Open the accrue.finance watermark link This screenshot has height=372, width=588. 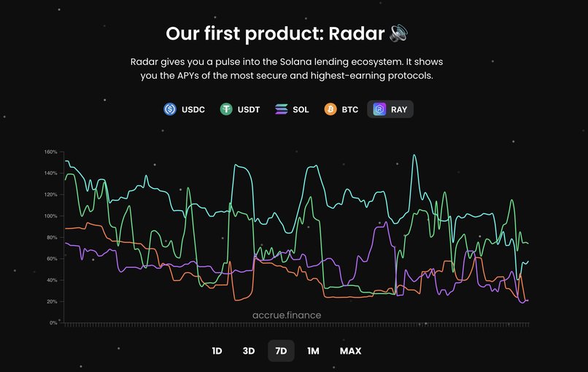(287, 315)
